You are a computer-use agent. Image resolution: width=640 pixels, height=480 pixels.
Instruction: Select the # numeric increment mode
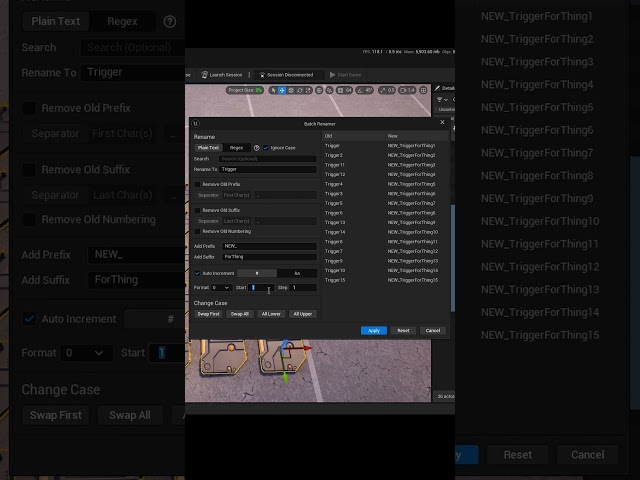tap(257, 273)
